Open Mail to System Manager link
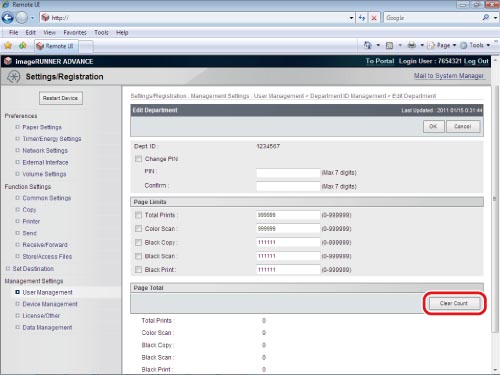 point(449,76)
